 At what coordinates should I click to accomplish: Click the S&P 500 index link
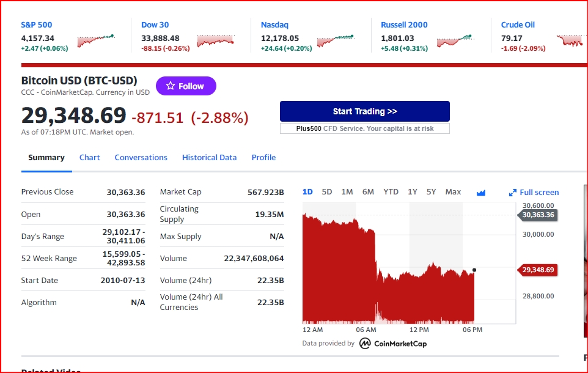pos(37,25)
